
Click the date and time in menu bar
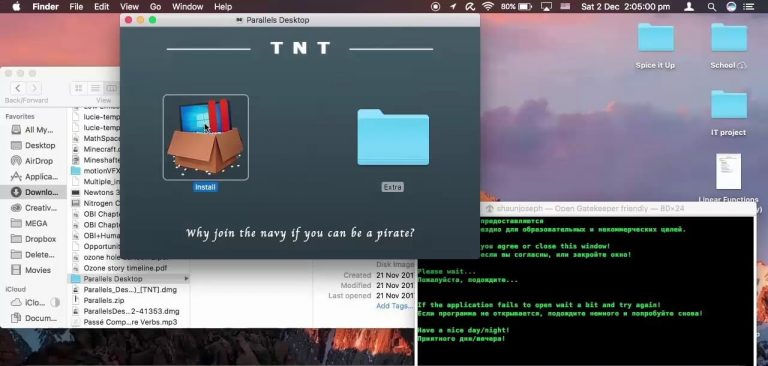625,7
